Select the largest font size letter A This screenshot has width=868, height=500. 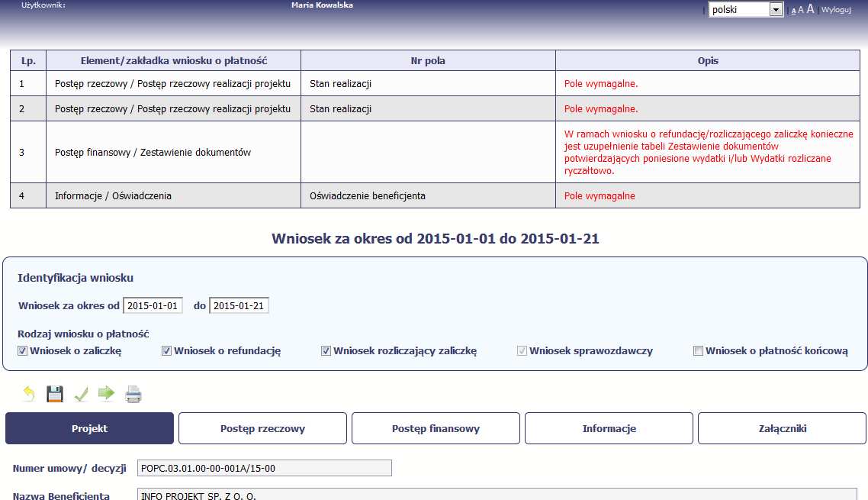tap(811, 9)
